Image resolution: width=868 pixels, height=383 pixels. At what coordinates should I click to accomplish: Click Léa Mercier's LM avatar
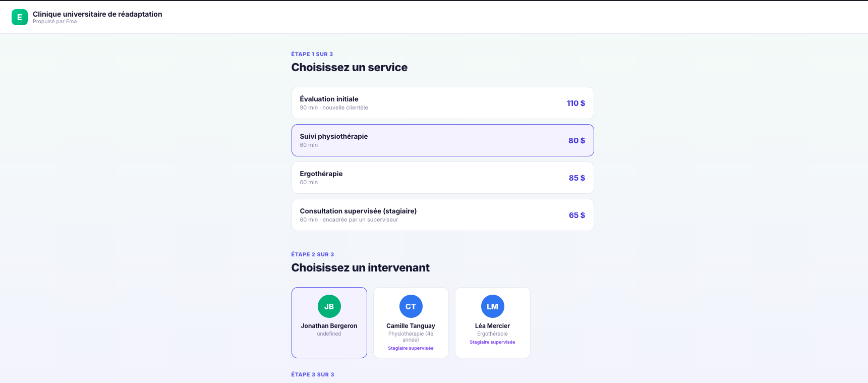coord(493,306)
